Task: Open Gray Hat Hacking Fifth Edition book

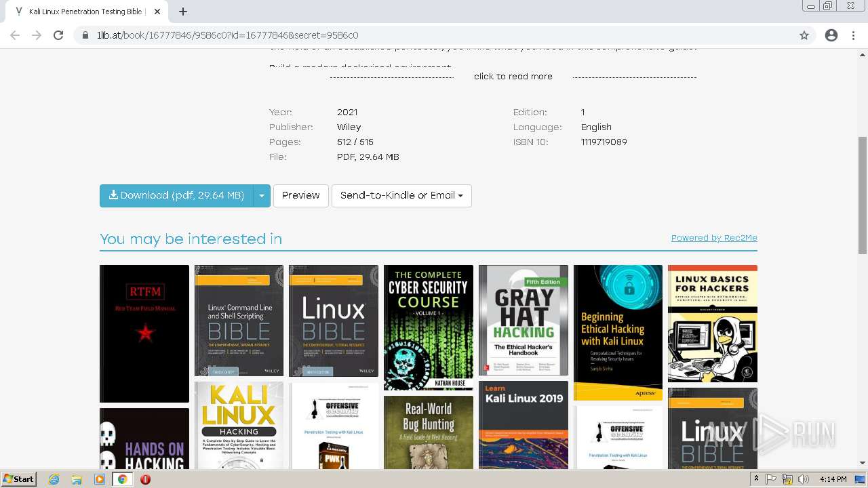Action: point(524,319)
